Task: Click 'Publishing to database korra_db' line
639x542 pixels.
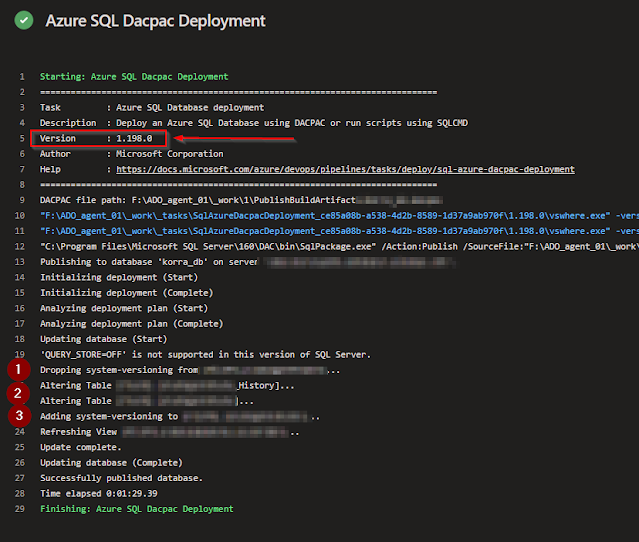Action: [x=247, y=262]
